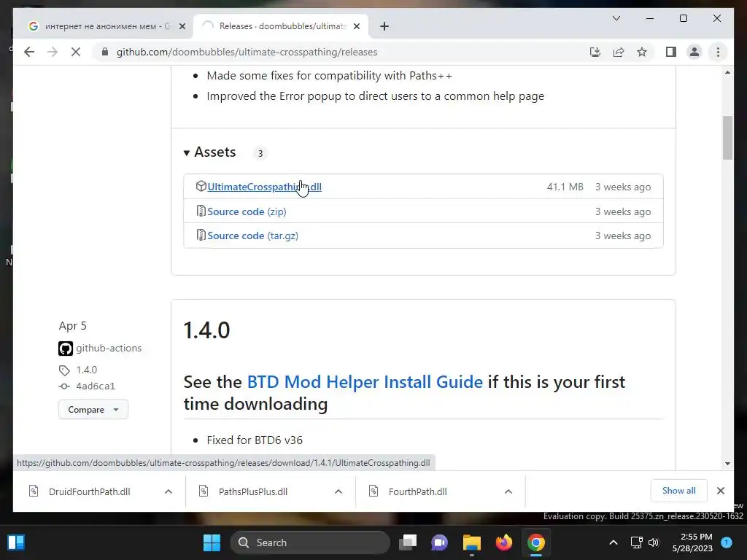The image size is (747, 560).
Task: Open Chrome side panel
Action: tap(671, 52)
